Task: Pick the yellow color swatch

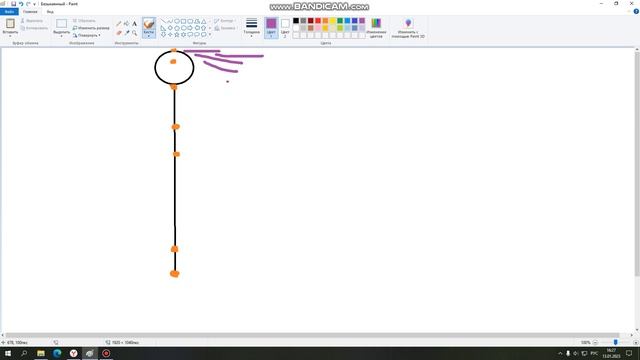Action: pyautogui.click(x=333, y=21)
